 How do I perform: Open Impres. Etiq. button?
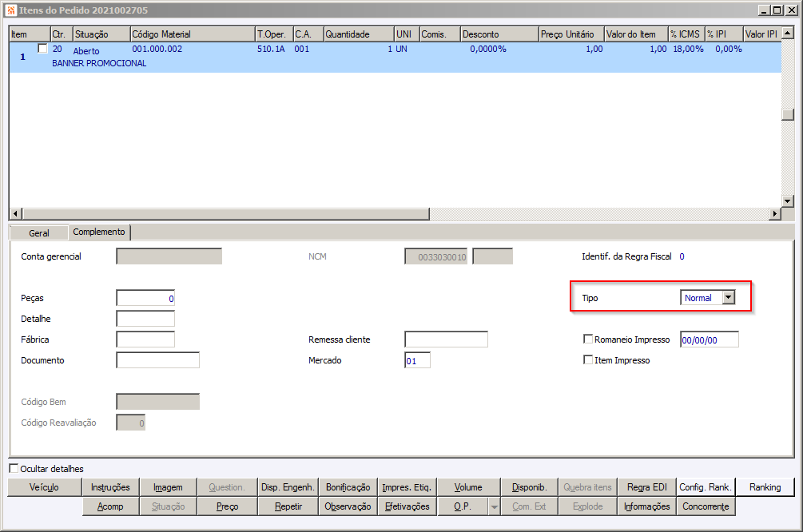[x=407, y=487]
